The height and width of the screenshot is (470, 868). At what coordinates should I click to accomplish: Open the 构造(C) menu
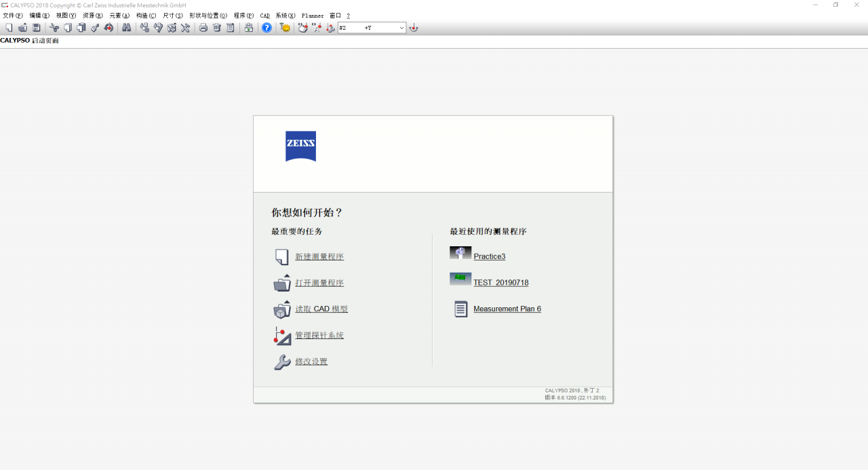coord(146,16)
